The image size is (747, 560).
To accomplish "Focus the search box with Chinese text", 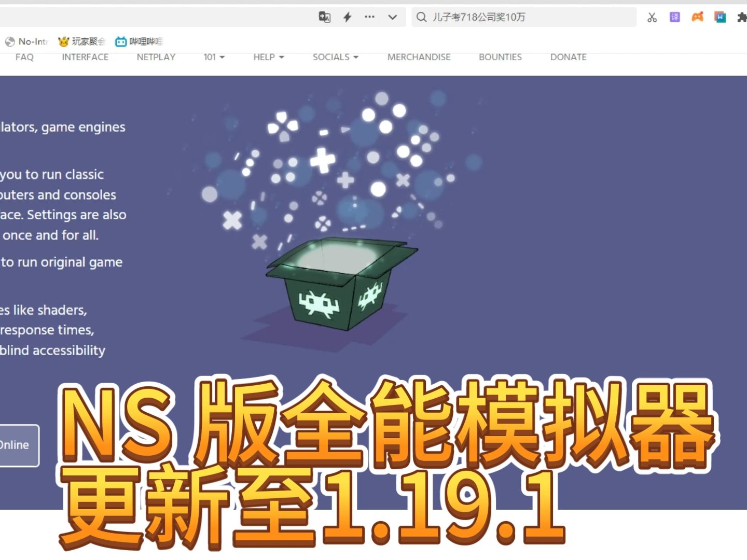I will pos(524,17).
